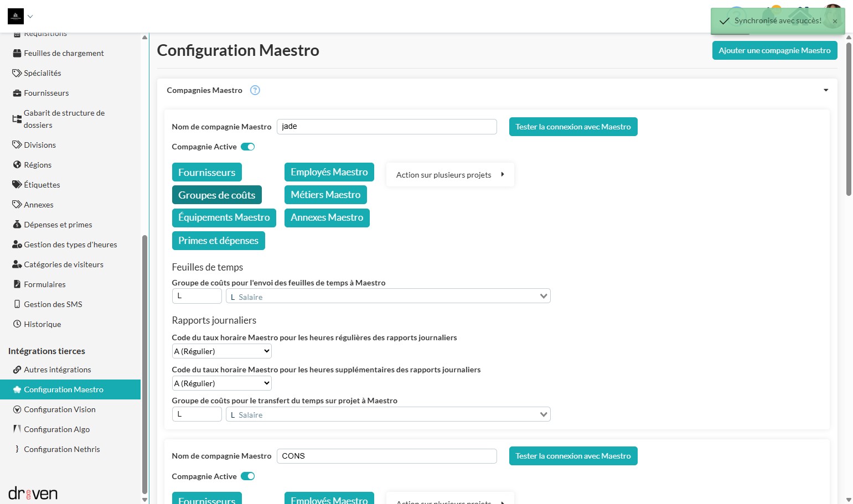Click the Gabarit de structure folder-tree icon

[x=17, y=119]
